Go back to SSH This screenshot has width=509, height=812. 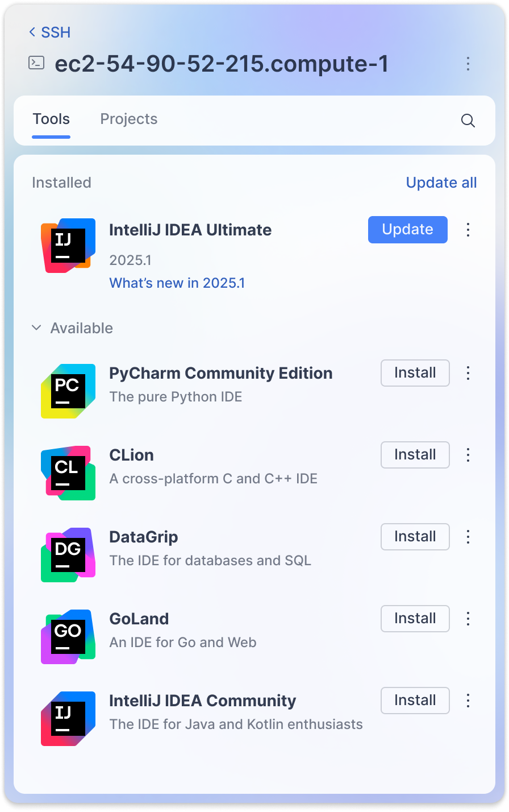50,32
